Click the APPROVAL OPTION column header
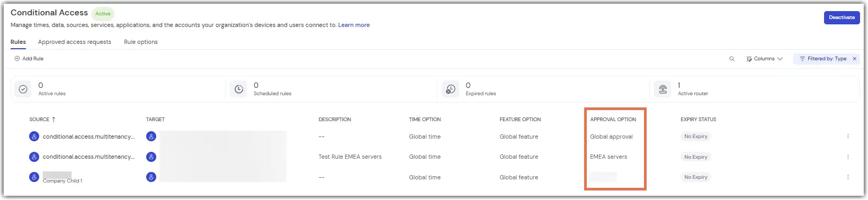The image size is (868, 200). tap(613, 120)
